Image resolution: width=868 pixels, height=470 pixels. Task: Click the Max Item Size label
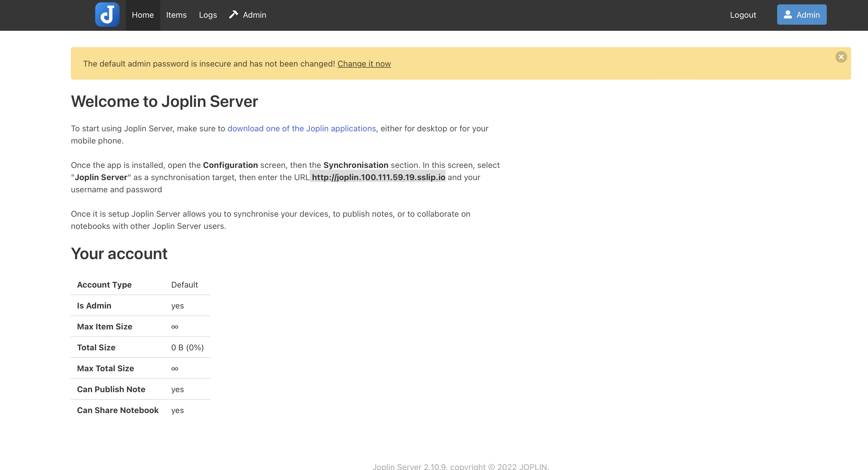105,327
